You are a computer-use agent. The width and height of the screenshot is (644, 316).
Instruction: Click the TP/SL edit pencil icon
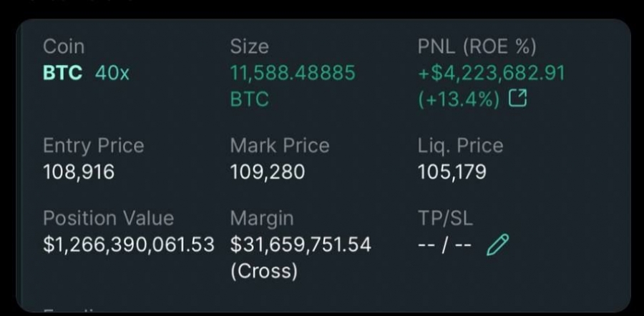coord(497,245)
